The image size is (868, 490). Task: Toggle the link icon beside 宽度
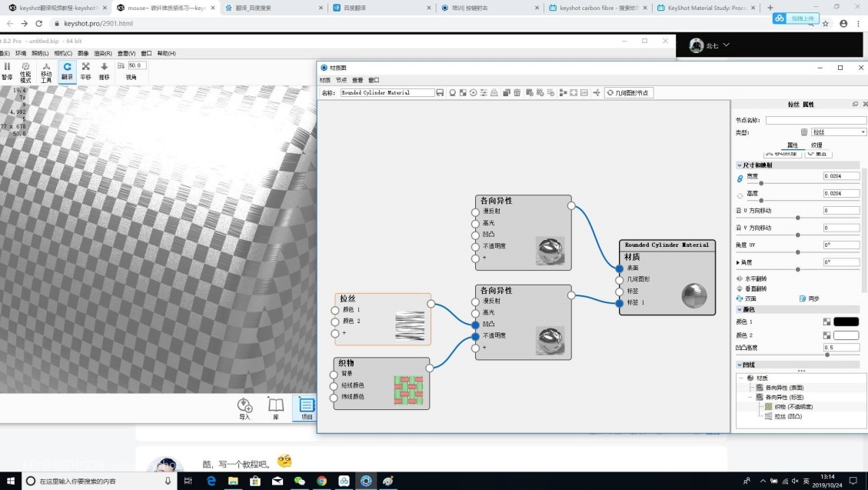coord(740,178)
